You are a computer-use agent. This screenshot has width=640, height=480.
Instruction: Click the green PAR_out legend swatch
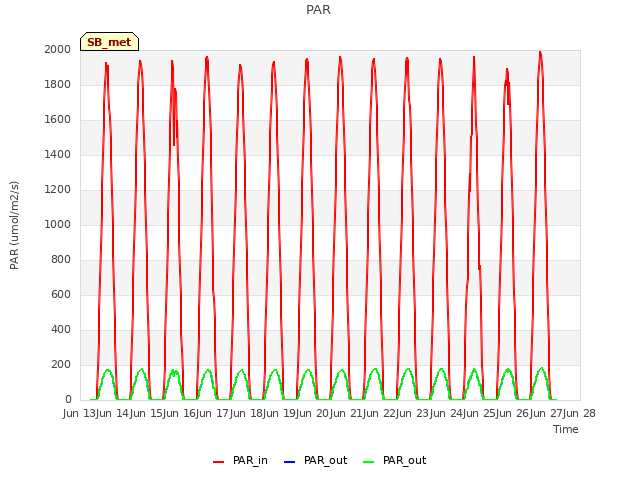[368, 462]
